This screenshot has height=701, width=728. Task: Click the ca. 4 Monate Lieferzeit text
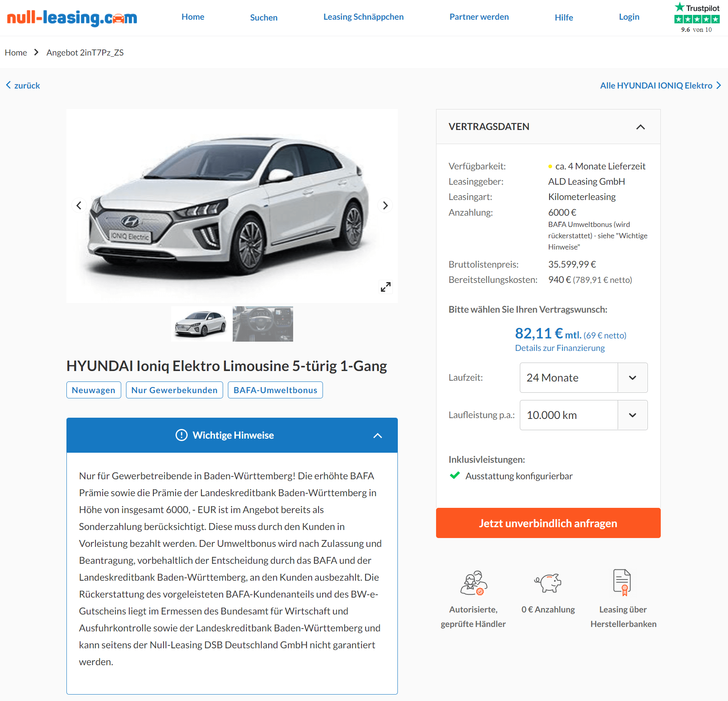(x=600, y=166)
